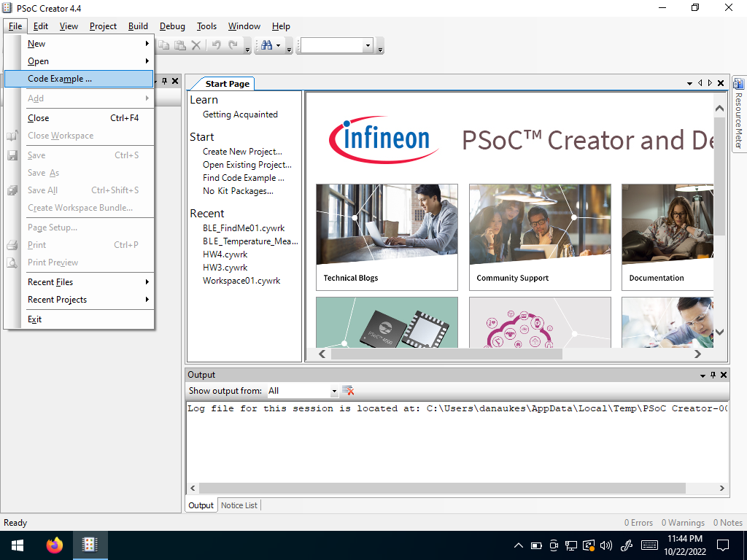Open recent workspace BLE_FindMe01.cywrk

point(244,228)
